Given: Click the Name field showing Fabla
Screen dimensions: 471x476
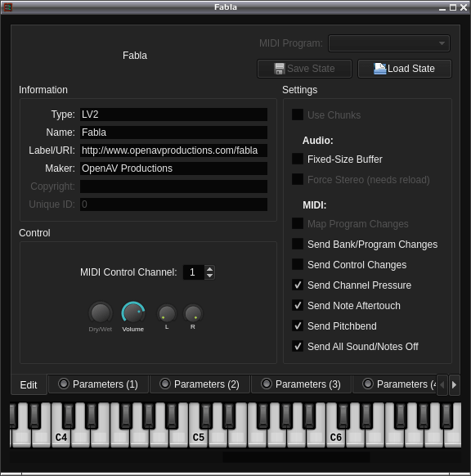Looking at the screenshot, I should point(173,132).
